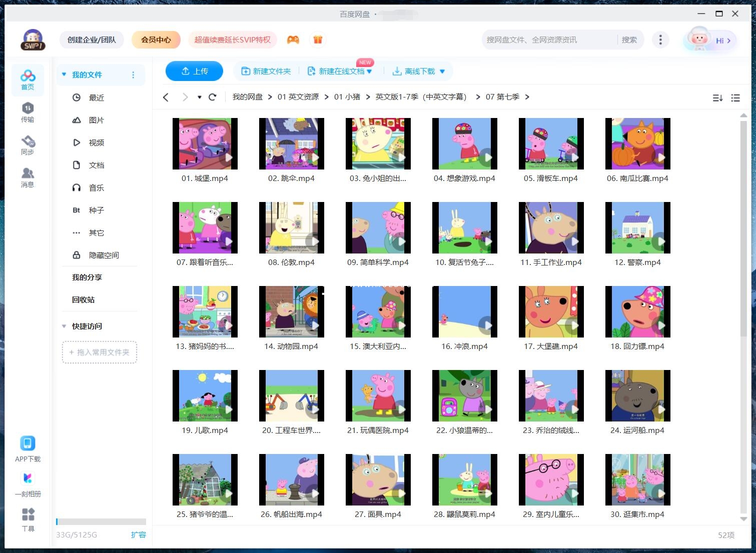This screenshot has height=553, width=756.
Task: Select the 同步 sync icon in sidebar
Action: click(28, 145)
